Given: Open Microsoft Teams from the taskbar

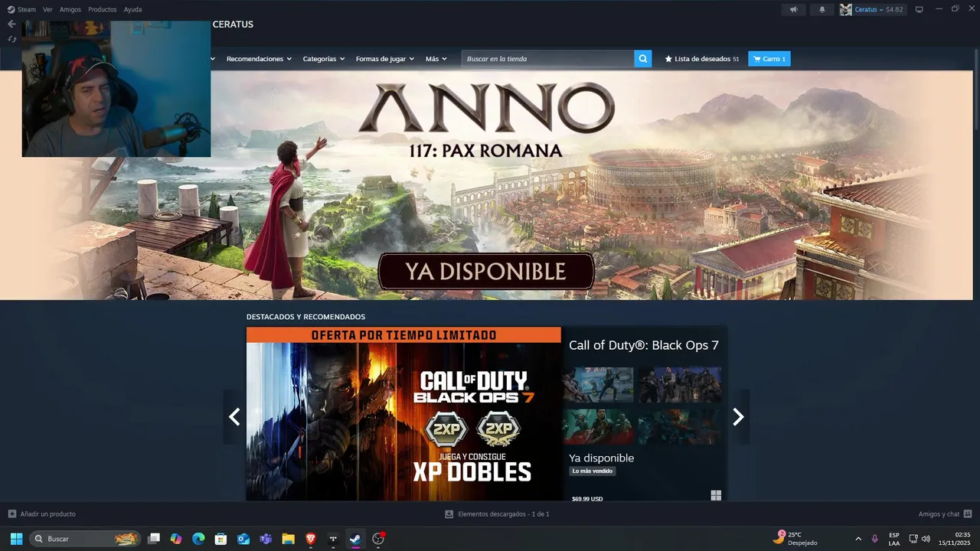Looking at the screenshot, I should point(266,539).
